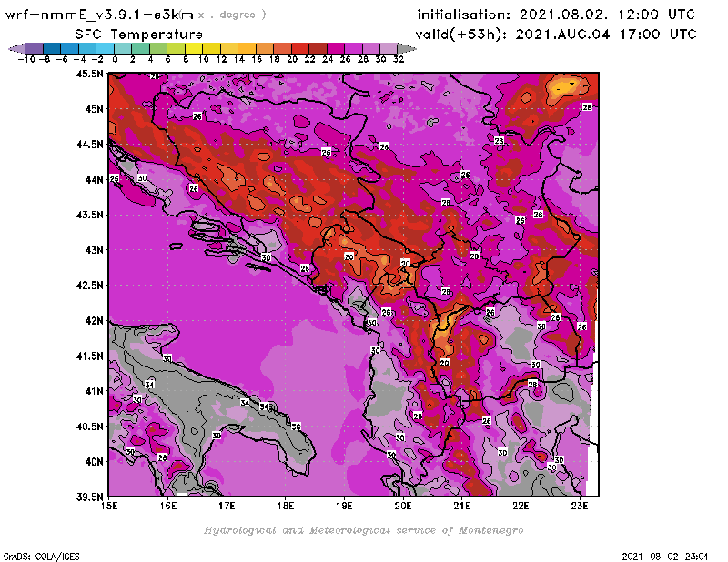728x562 pixels.
Task: Select the bright yellow 8 to 10 legend swatch
Action: pos(194,48)
